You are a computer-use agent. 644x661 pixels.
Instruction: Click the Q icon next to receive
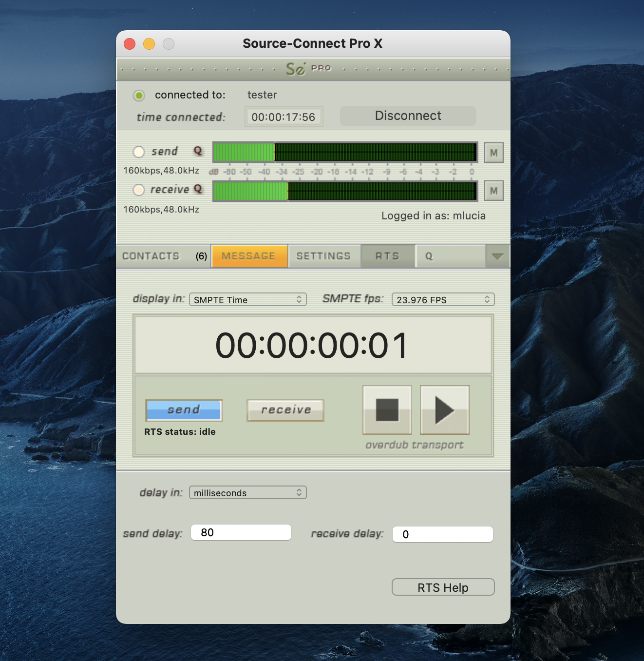coord(197,189)
